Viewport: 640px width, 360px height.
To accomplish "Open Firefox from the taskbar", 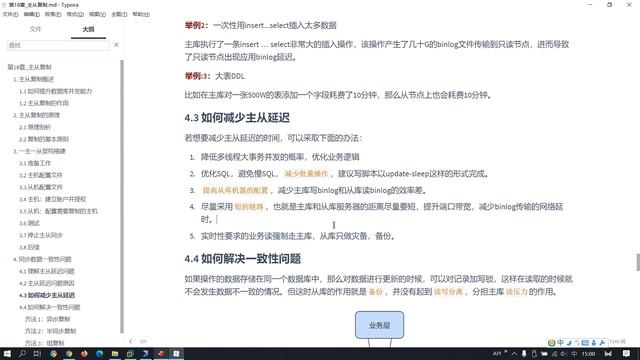I will point(84,354).
